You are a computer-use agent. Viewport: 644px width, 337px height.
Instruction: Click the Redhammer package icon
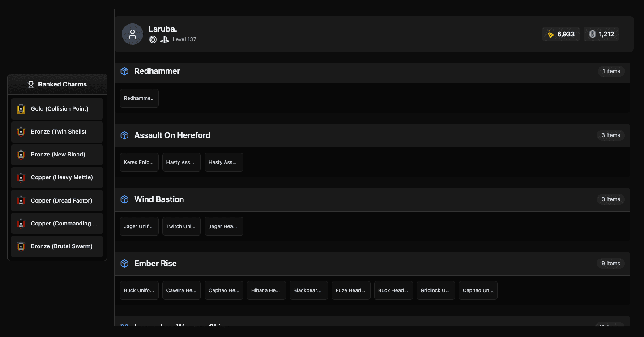(124, 71)
